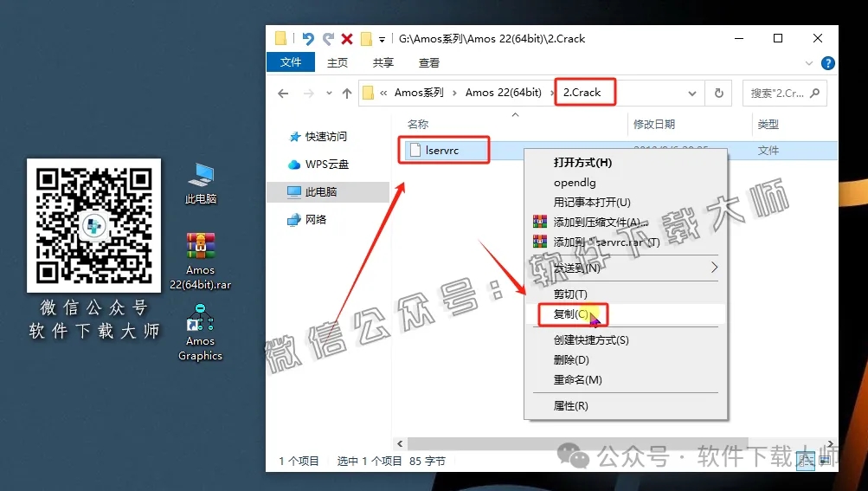Click the horizontal scrollbar left arrow
The image size is (868, 491).
[x=400, y=444]
